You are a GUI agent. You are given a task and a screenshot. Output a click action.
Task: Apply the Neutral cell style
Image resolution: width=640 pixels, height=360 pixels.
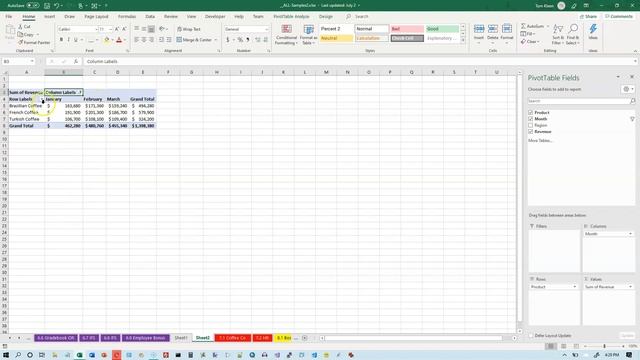pyautogui.click(x=336, y=38)
